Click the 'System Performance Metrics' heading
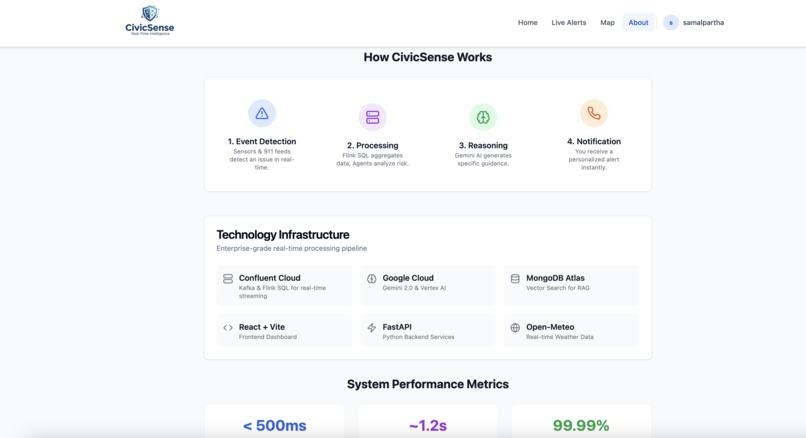806x438 pixels. (x=428, y=384)
